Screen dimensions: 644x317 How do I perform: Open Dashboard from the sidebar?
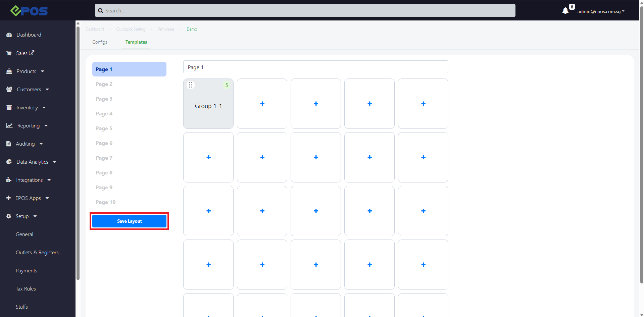click(x=29, y=35)
